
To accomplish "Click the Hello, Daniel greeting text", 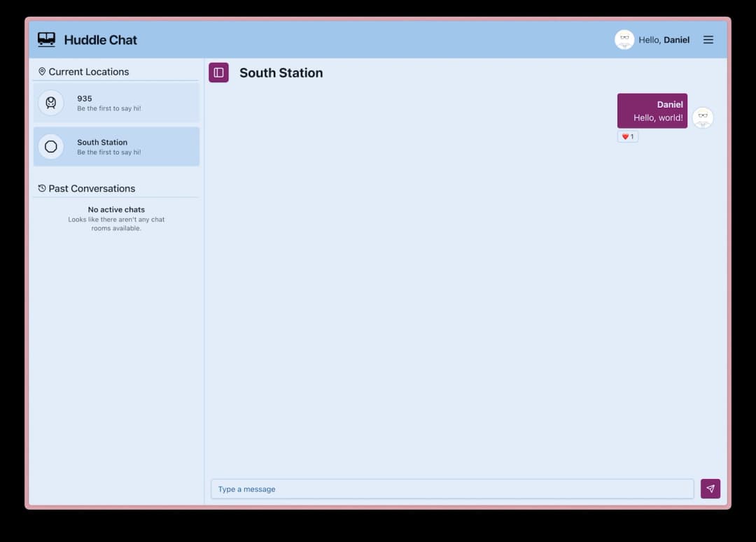I will coord(664,40).
